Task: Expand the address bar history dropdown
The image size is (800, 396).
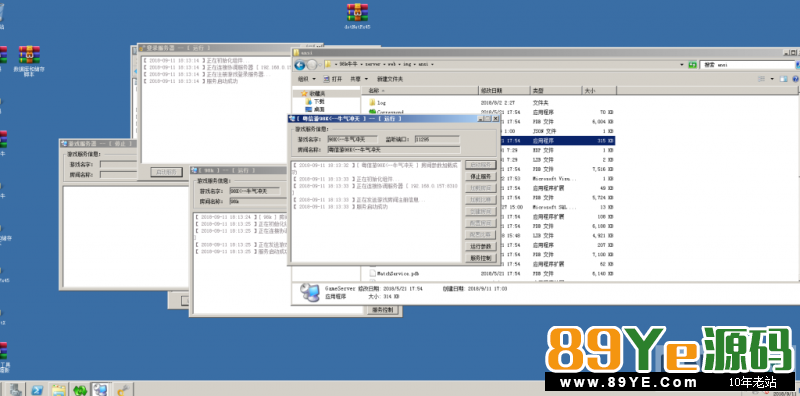Action: coord(682,65)
